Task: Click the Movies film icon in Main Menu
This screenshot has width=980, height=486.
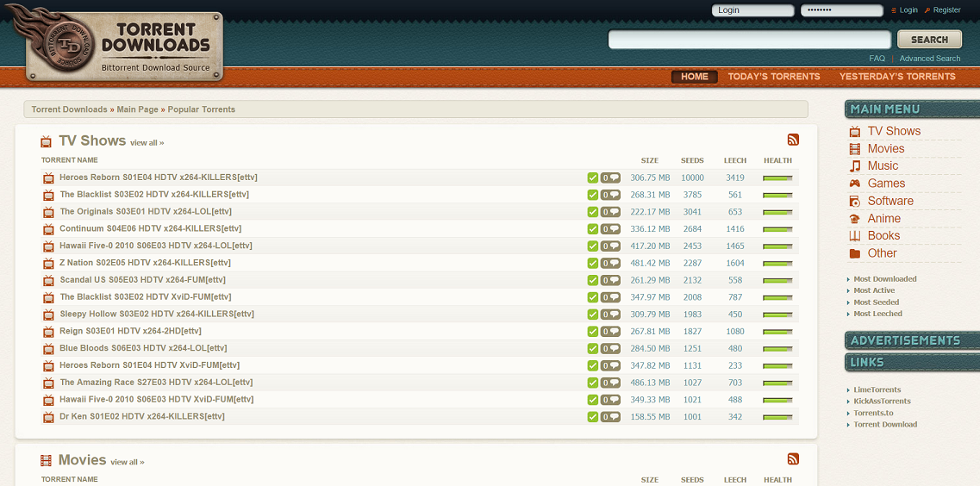Action: pyautogui.click(x=855, y=149)
